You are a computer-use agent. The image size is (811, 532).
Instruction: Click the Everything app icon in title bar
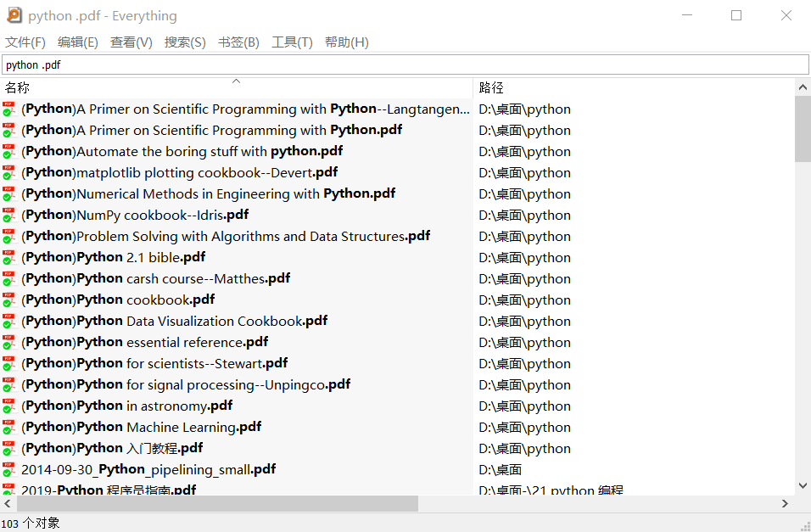[x=14, y=15]
